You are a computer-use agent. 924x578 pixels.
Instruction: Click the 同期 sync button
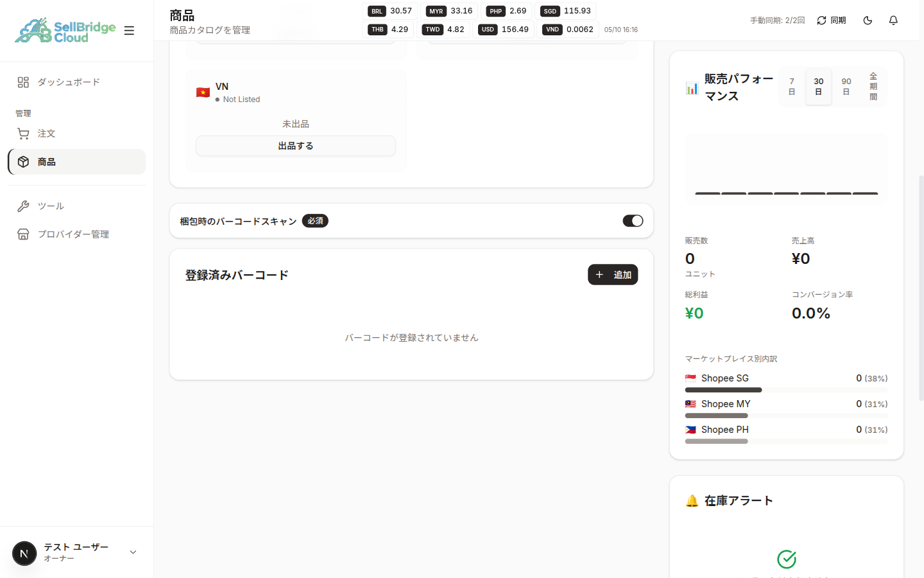831,21
